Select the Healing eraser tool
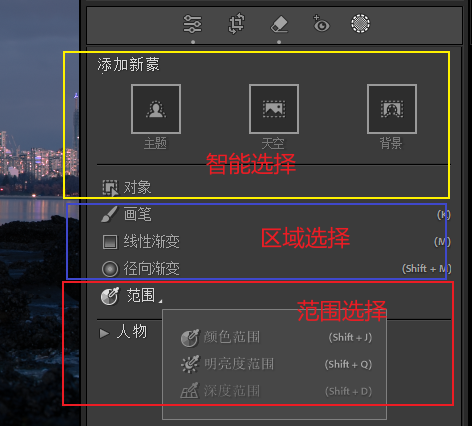Screen dimensions: 472x426 pyautogui.click(x=279, y=24)
